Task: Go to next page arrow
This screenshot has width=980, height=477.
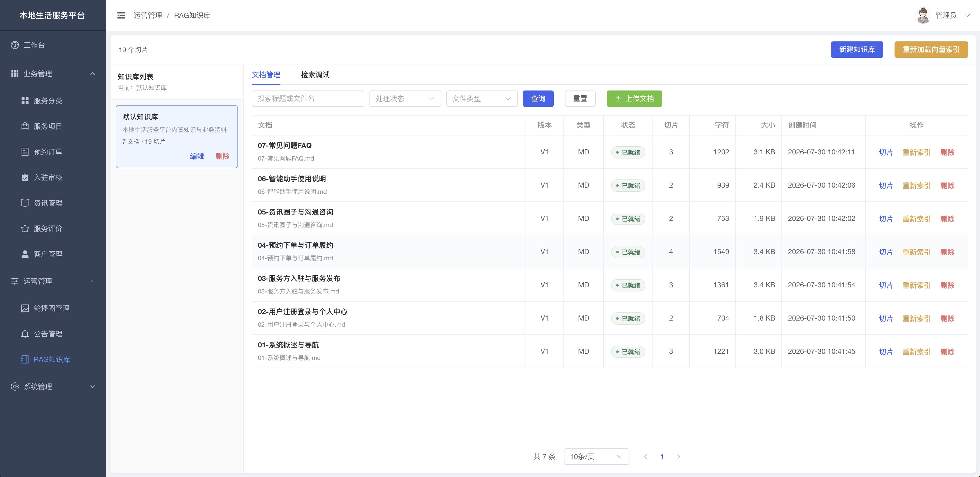Action: (x=678, y=457)
